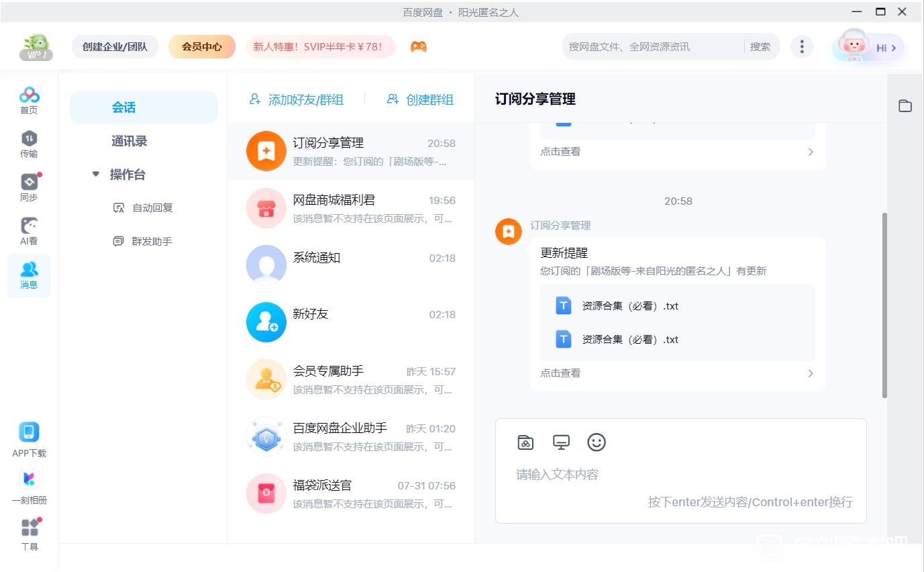
Task: Open the 首页 home sidebar icon
Action: tap(29, 101)
